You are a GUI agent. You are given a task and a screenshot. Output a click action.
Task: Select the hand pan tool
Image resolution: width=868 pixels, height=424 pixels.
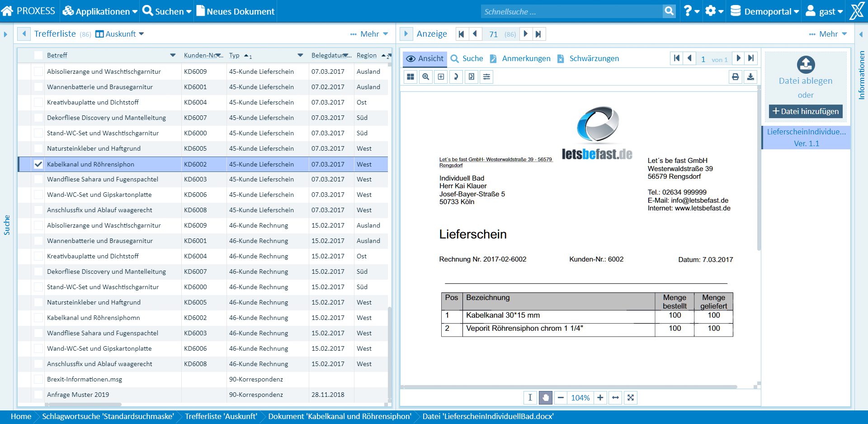(x=545, y=398)
